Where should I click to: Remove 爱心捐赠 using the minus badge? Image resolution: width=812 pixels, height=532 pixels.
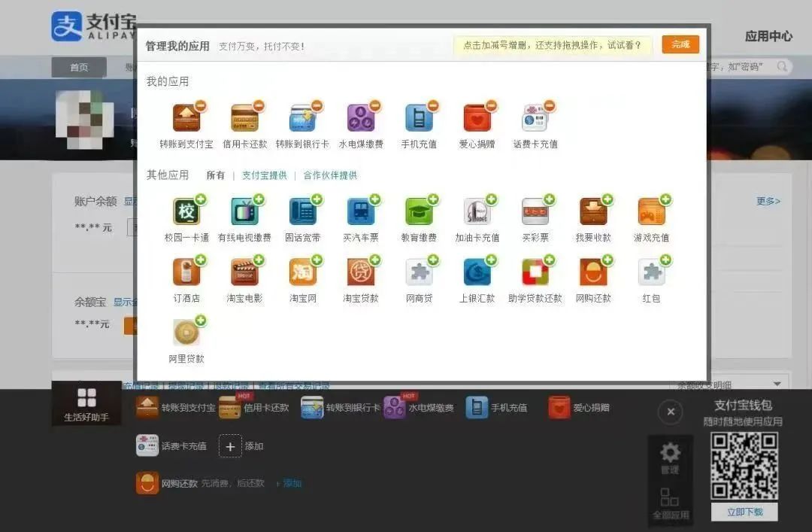[491, 106]
